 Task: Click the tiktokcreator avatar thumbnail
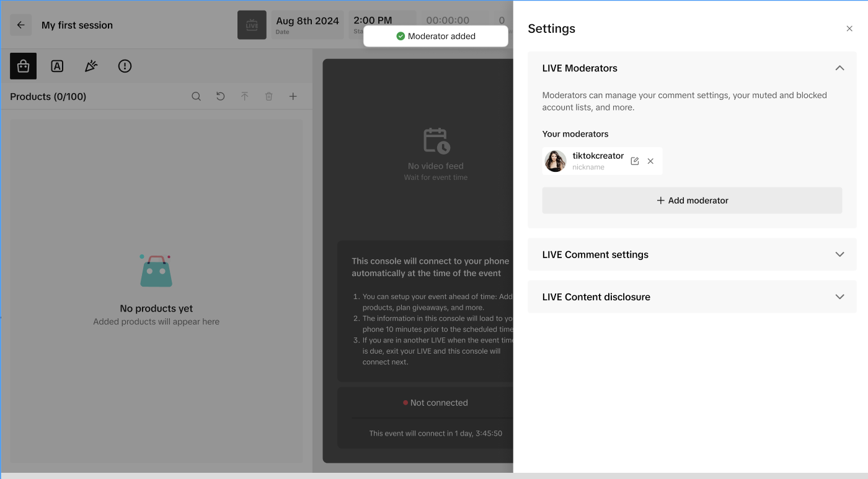click(556, 161)
